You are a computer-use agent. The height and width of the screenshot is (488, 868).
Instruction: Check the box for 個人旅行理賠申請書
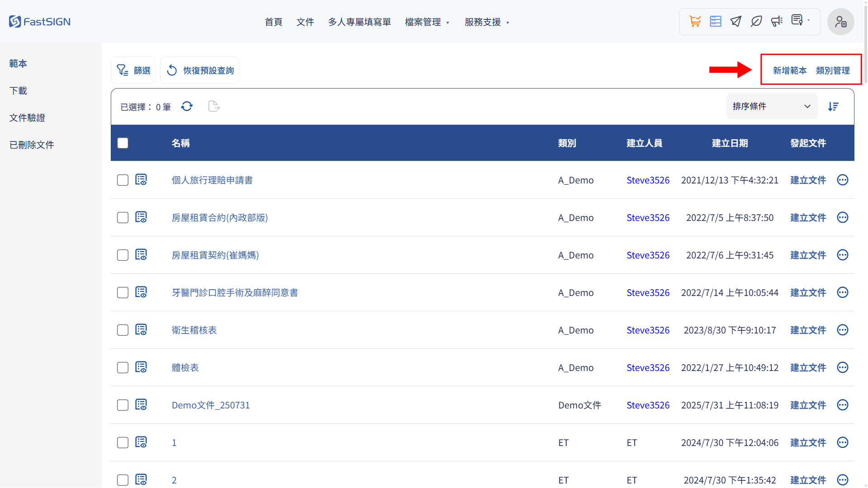[x=123, y=180]
